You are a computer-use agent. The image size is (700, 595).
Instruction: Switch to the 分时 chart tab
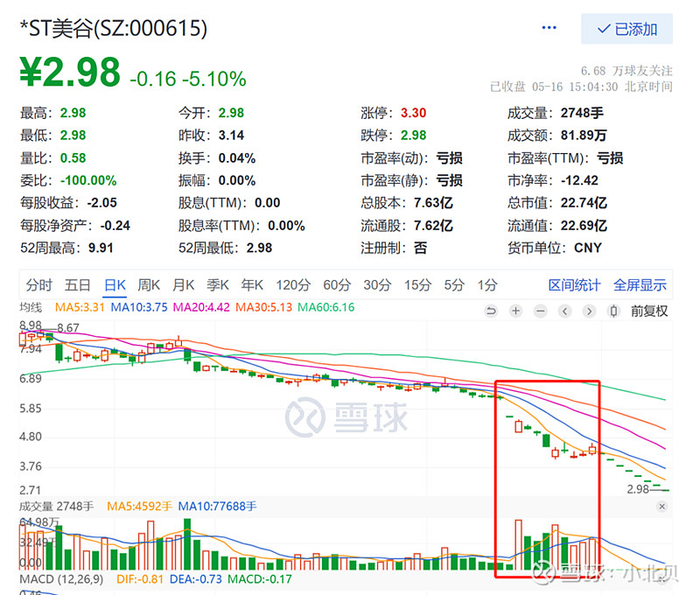pos(39,285)
